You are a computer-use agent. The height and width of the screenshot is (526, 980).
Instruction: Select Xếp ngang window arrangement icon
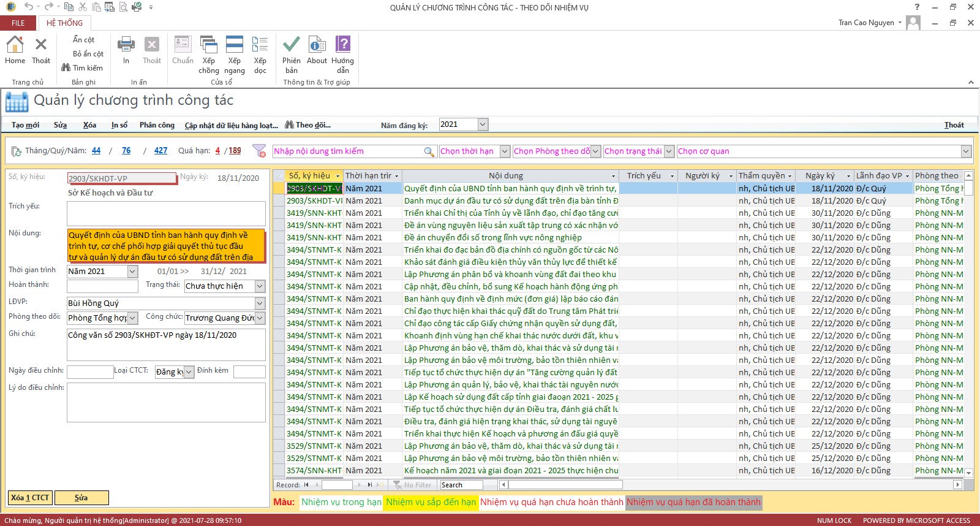(234, 45)
